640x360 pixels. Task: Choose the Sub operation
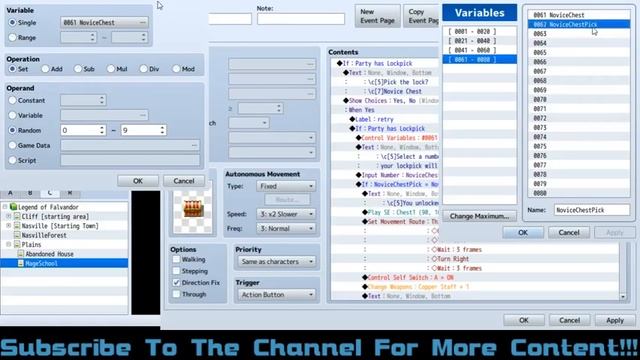(78, 69)
